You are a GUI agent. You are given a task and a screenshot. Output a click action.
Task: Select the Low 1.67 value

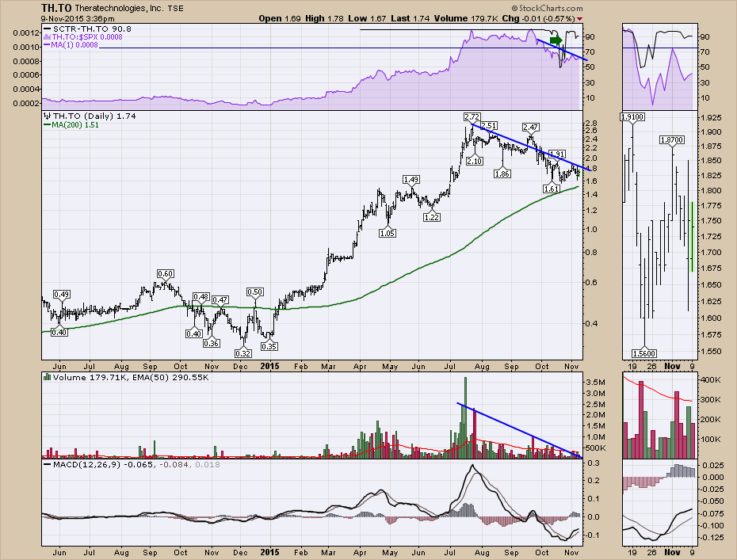click(x=367, y=19)
